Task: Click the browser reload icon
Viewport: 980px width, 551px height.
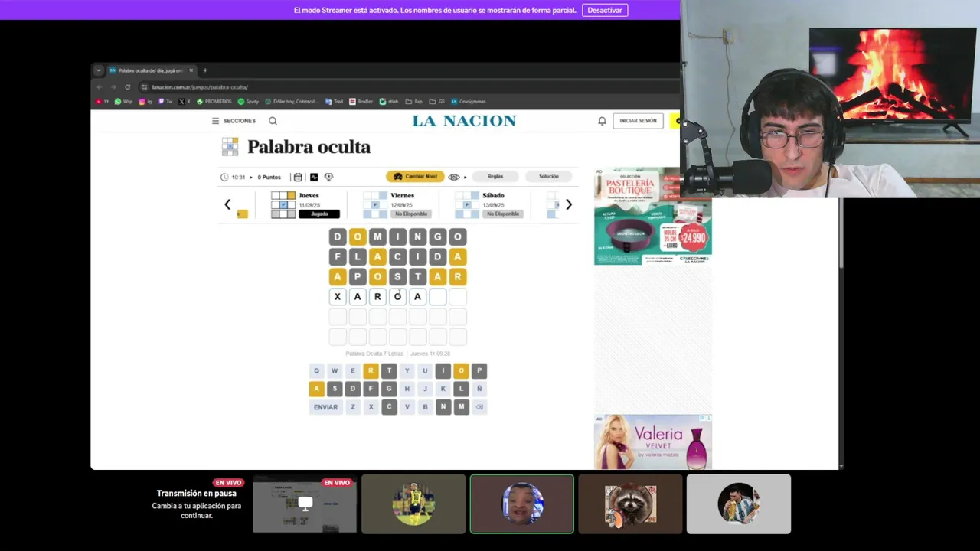Action: click(x=127, y=87)
